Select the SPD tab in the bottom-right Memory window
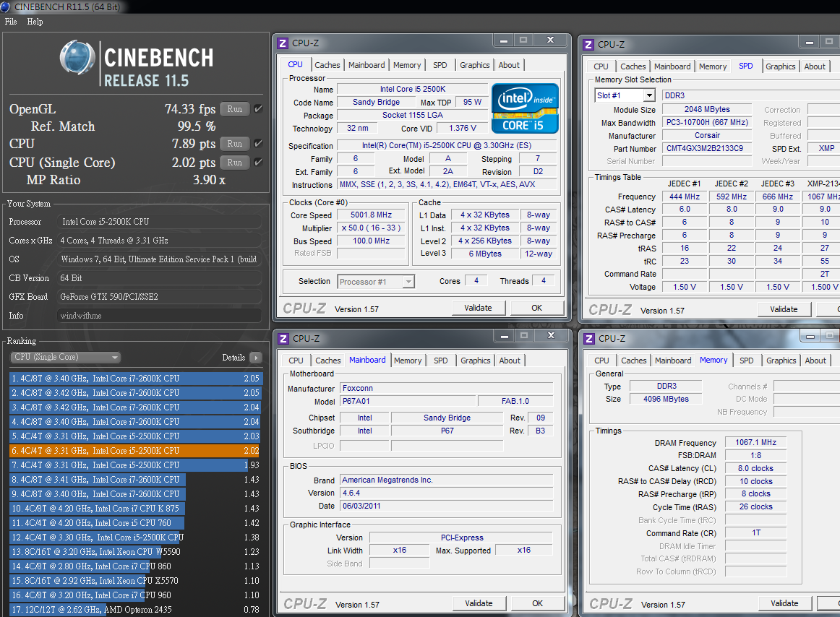840x617 pixels. pyautogui.click(x=746, y=361)
